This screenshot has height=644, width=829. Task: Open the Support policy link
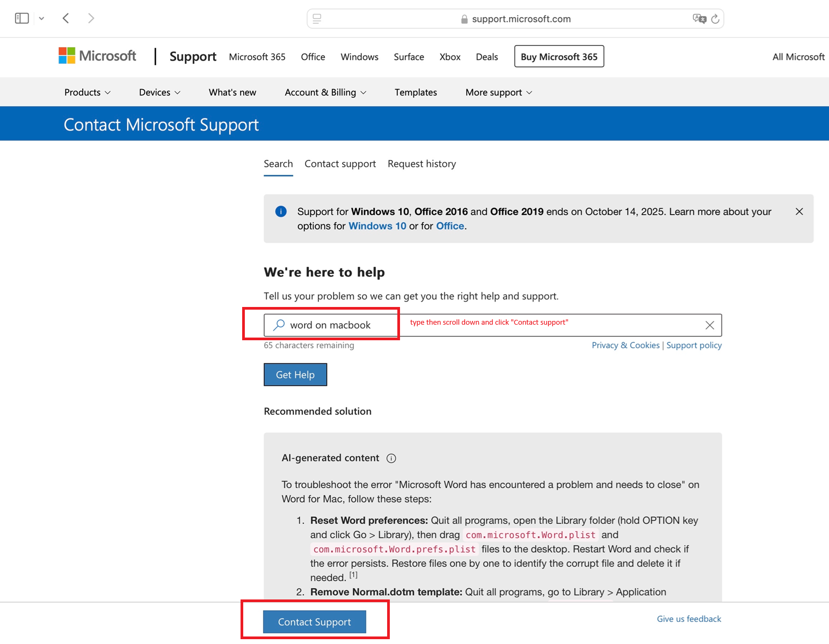click(694, 345)
